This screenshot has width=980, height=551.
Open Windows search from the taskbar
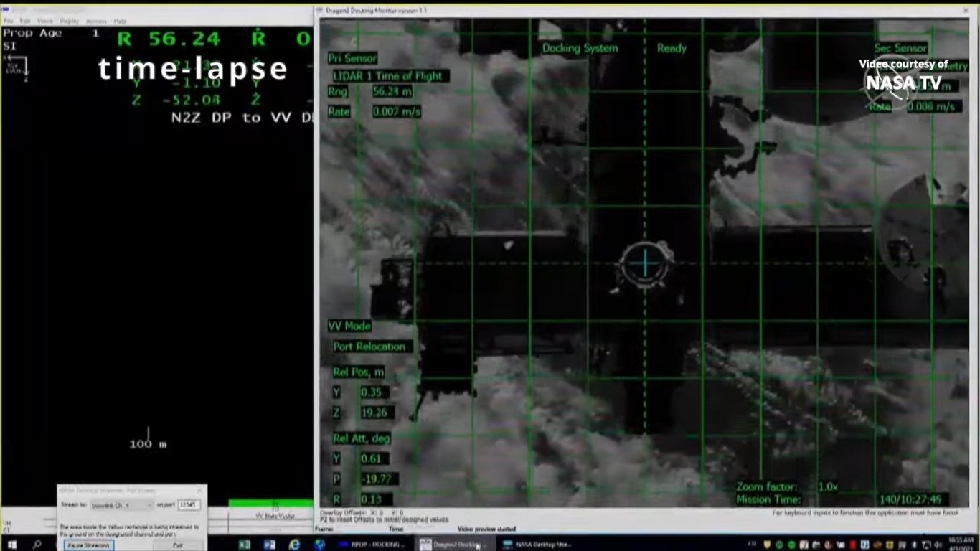tap(37, 545)
